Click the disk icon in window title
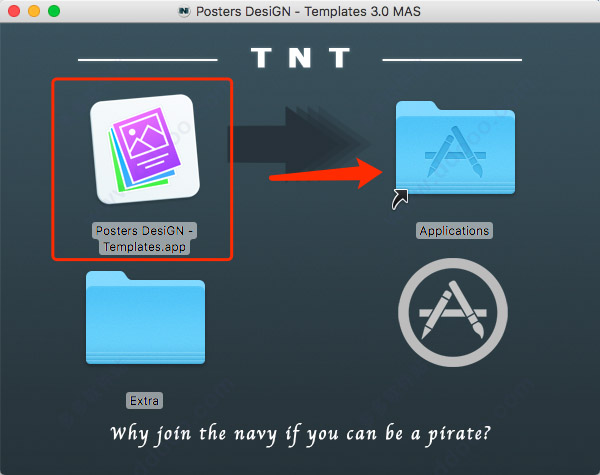 point(184,11)
